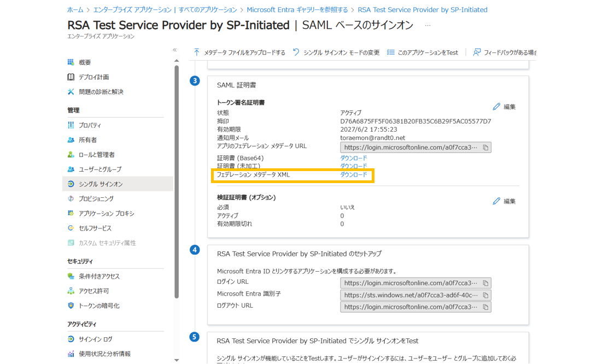
Task: Click the email toraemon@randt0.net
Action: (373, 138)
